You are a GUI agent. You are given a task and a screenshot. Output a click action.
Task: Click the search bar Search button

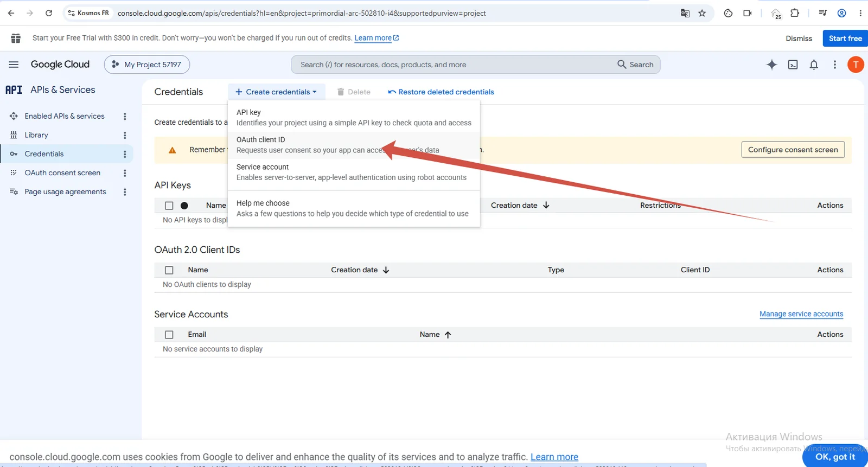point(635,65)
